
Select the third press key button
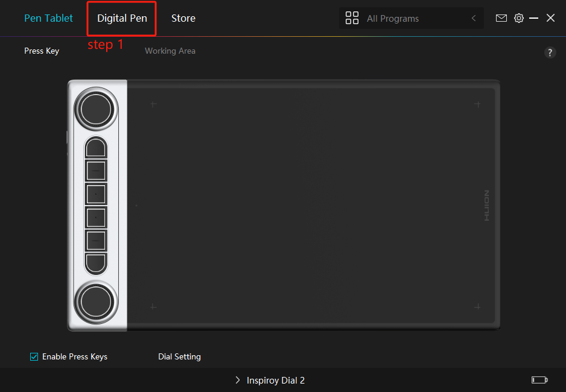[x=96, y=194]
